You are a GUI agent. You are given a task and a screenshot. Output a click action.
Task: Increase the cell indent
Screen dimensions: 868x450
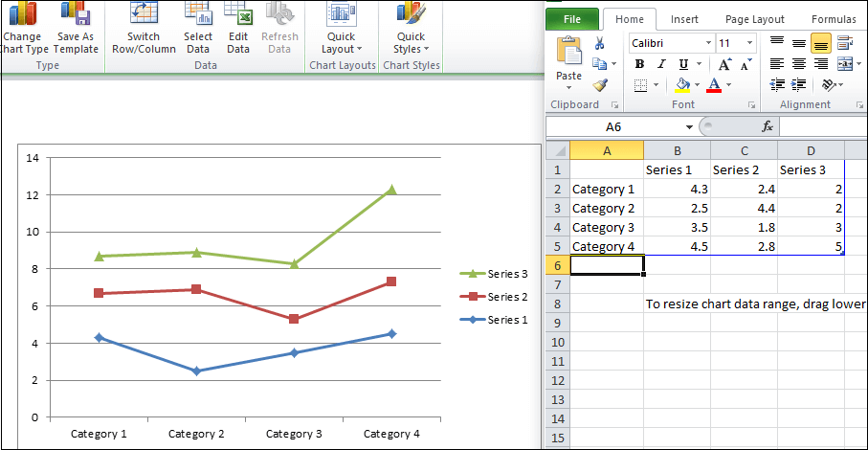[798, 84]
